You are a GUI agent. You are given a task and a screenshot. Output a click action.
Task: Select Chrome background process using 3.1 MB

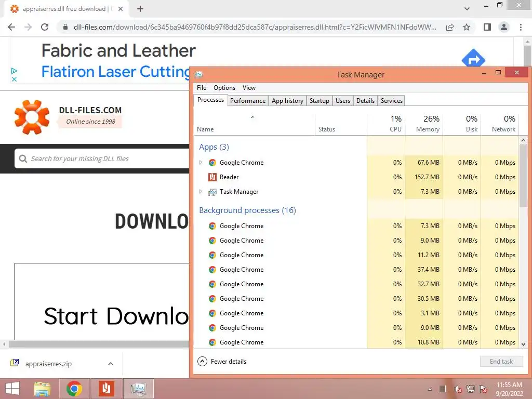356,313
